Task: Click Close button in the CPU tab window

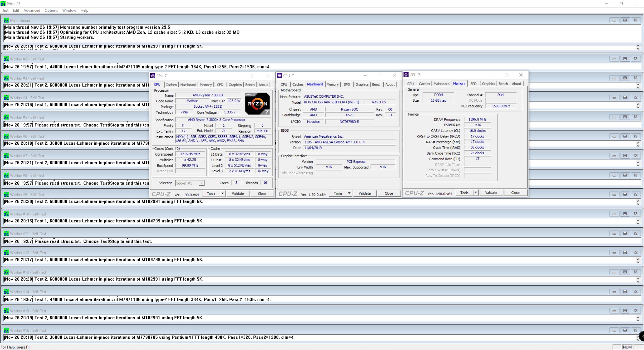Action: click(262, 193)
